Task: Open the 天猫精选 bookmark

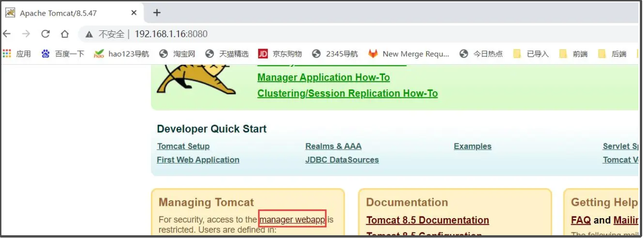Action: click(x=227, y=54)
